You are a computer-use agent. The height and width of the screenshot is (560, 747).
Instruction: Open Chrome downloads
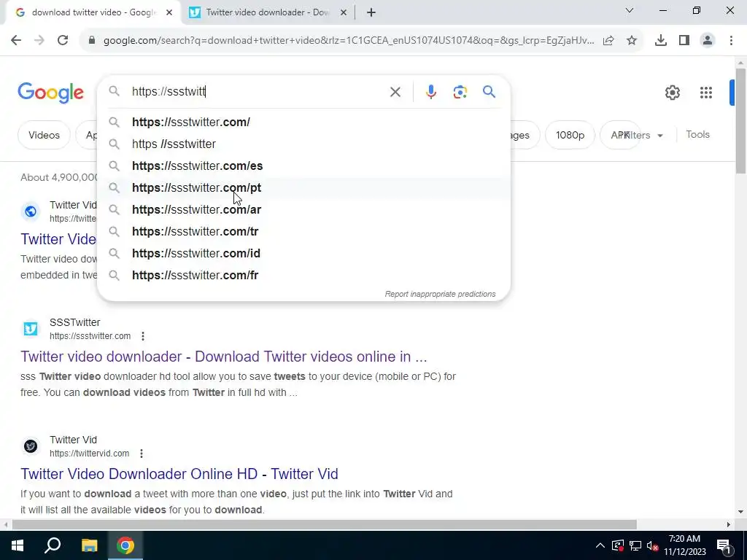click(x=660, y=41)
